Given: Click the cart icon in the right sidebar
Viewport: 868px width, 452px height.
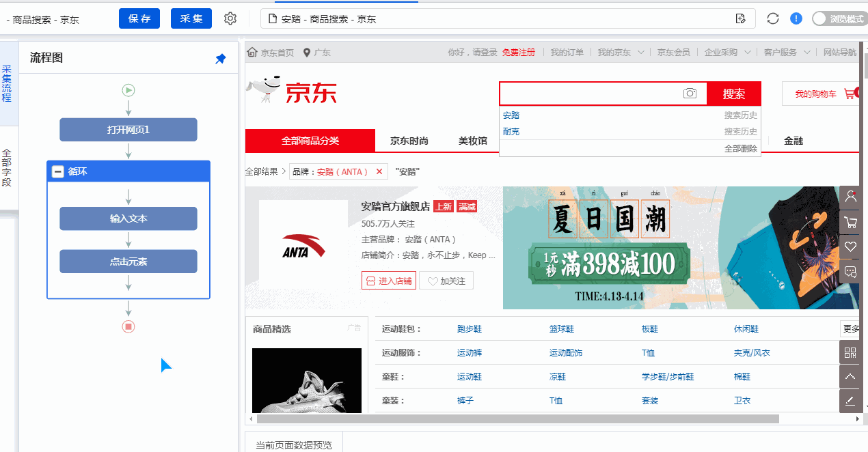Looking at the screenshot, I should point(851,222).
